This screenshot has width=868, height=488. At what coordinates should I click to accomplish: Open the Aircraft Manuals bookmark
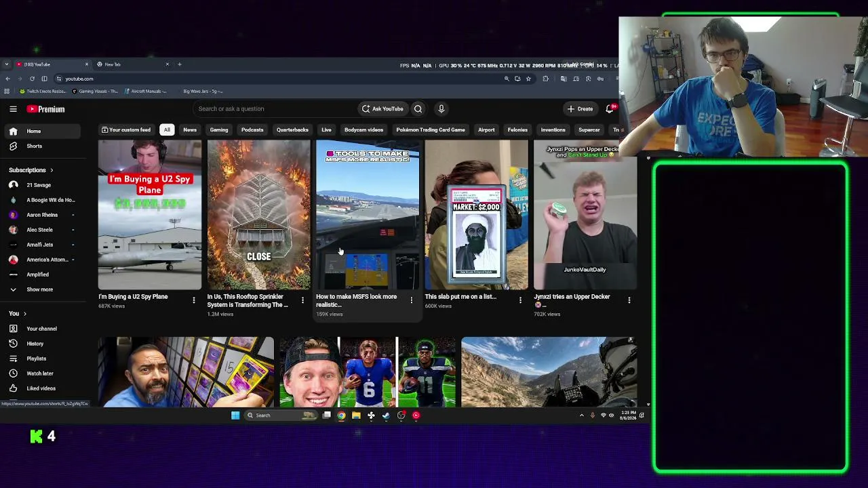[145, 91]
